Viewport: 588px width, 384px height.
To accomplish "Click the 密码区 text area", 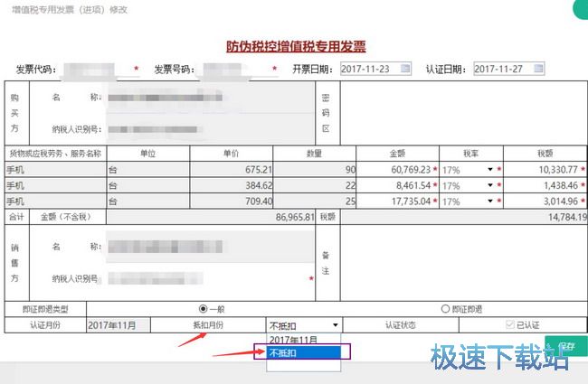I will [x=463, y=113].
